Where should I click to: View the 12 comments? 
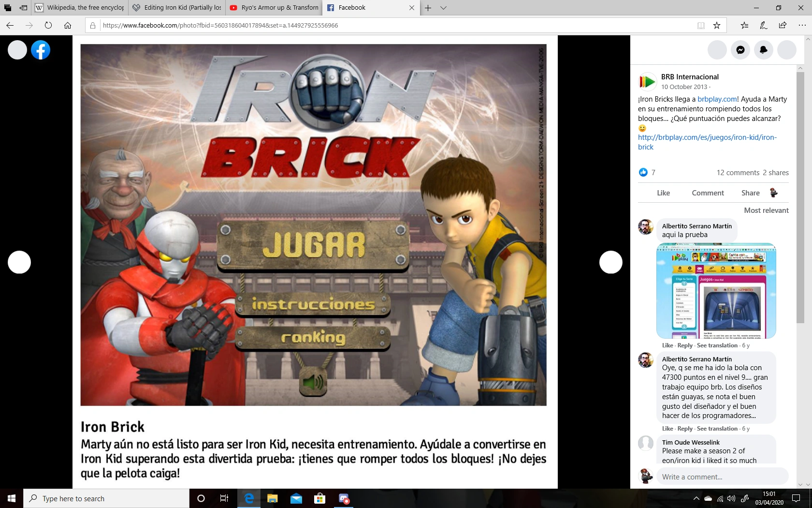click(738, 173)
